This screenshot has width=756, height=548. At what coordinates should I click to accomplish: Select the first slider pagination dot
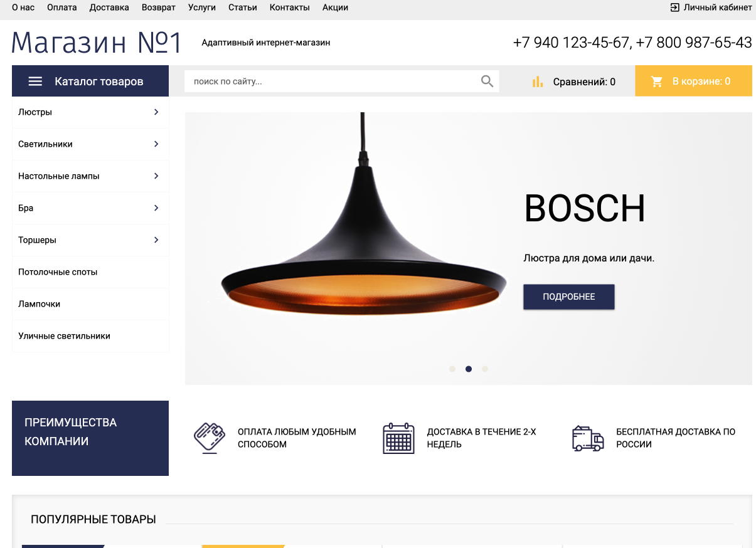[452, 369]
